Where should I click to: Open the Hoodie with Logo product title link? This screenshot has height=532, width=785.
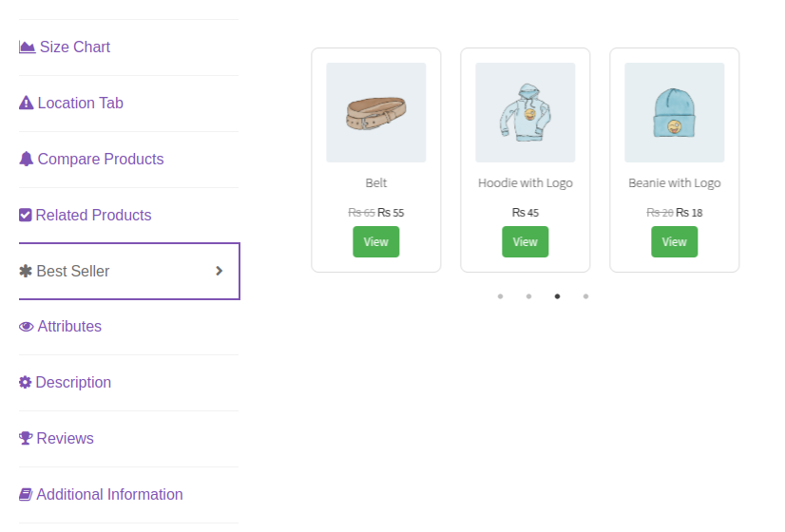(526, 183)
